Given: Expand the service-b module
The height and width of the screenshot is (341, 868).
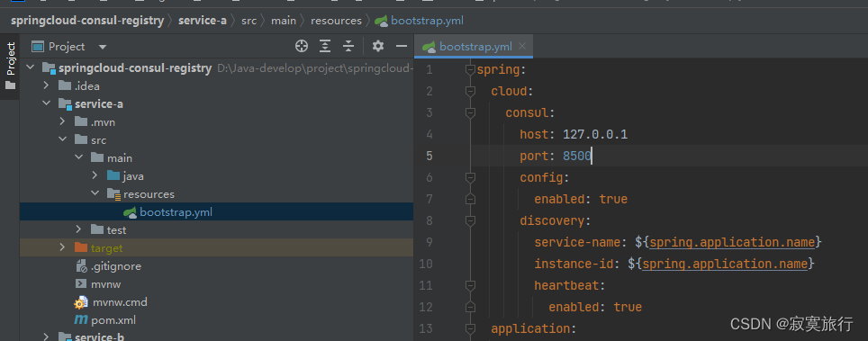Looking at the screenshot, I should pyautogui.click(x=47, y=337).
